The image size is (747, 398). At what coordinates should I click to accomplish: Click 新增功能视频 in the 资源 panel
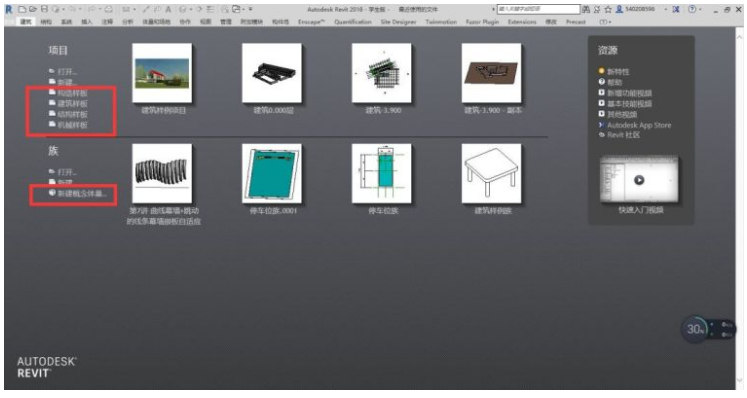click(x=625, y=93)
